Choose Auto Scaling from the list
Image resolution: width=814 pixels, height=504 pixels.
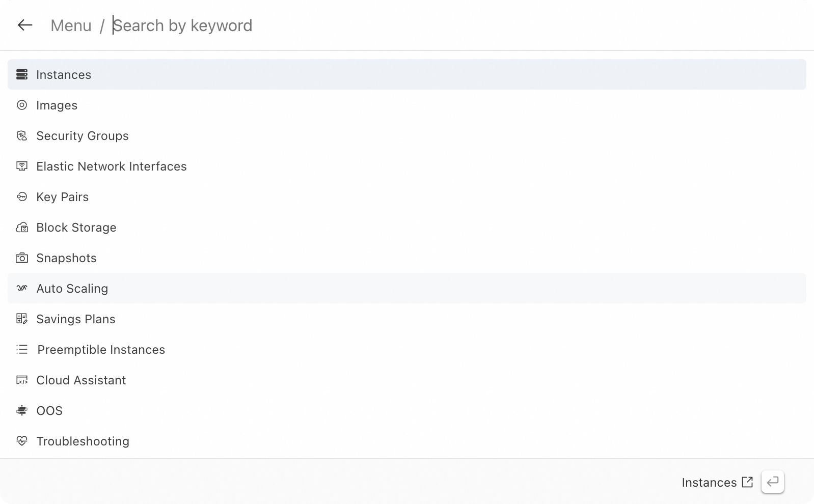point(72,289)
